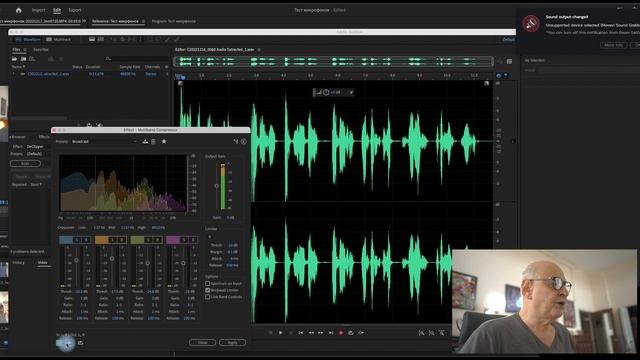Image resolution: width=640 pixels, height=360 pixels.
Task: Switch to the Edit workspace tab
Action: [x=57, y=10]
